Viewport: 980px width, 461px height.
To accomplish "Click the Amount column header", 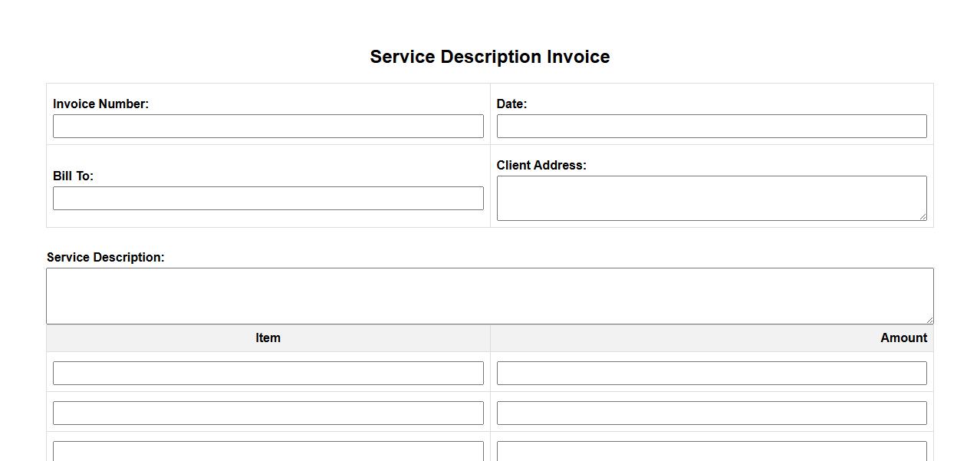I will (x=903, y=338).
